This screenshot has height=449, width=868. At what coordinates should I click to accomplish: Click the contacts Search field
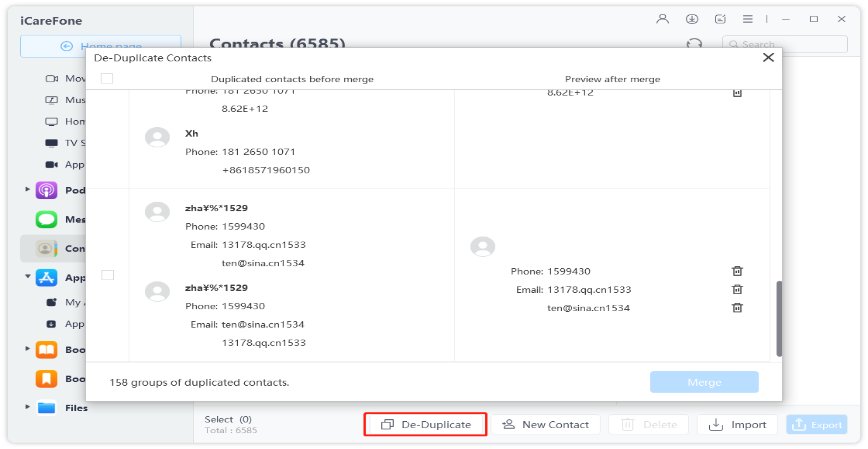[x=784, y=44]
